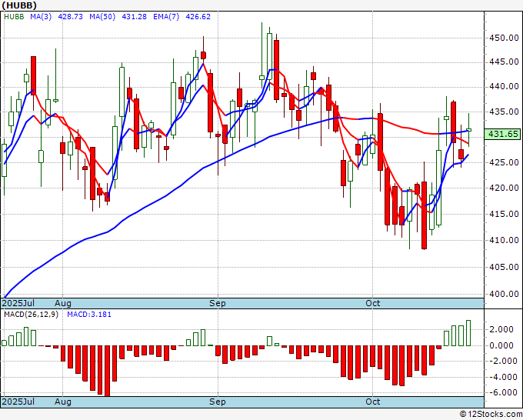Click the 410.00 price axis label
The image size is (523, 420).
(x=504, y=240)
